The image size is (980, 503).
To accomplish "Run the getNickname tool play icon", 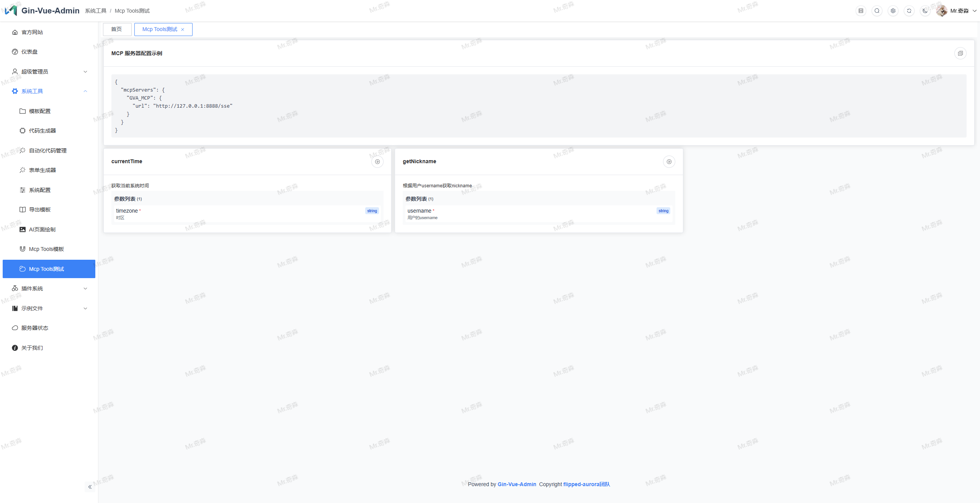I will point(669,162).
